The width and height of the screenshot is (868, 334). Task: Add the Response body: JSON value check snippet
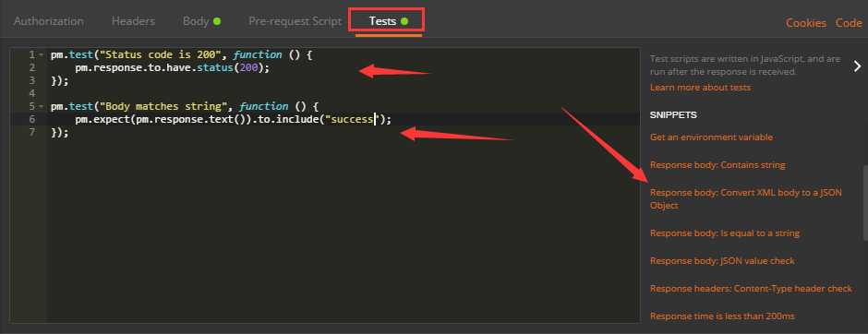tap(722, 261)
